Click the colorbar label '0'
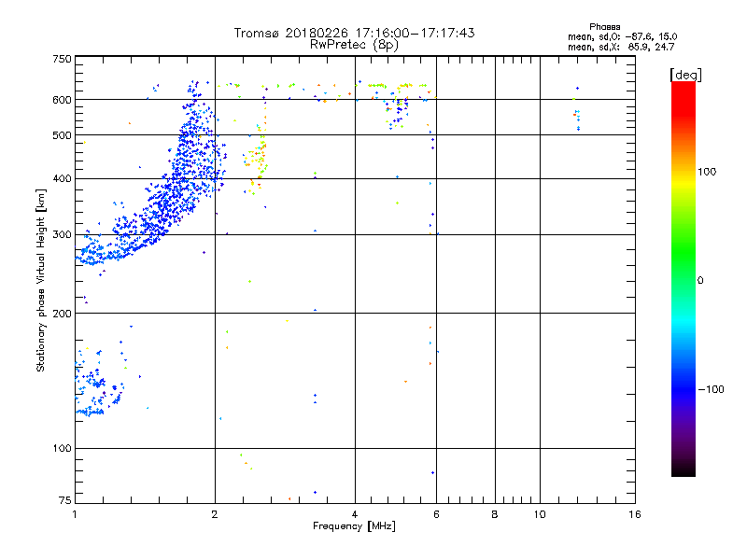Screen dimensions: 747x560 coord(699,280)
